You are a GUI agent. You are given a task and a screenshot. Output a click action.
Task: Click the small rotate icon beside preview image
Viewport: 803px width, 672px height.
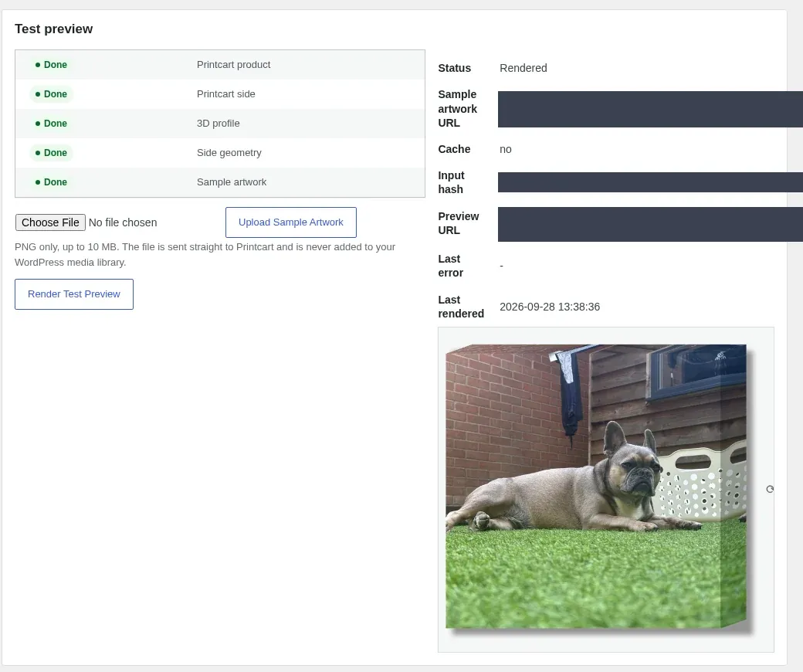[770, 489]
